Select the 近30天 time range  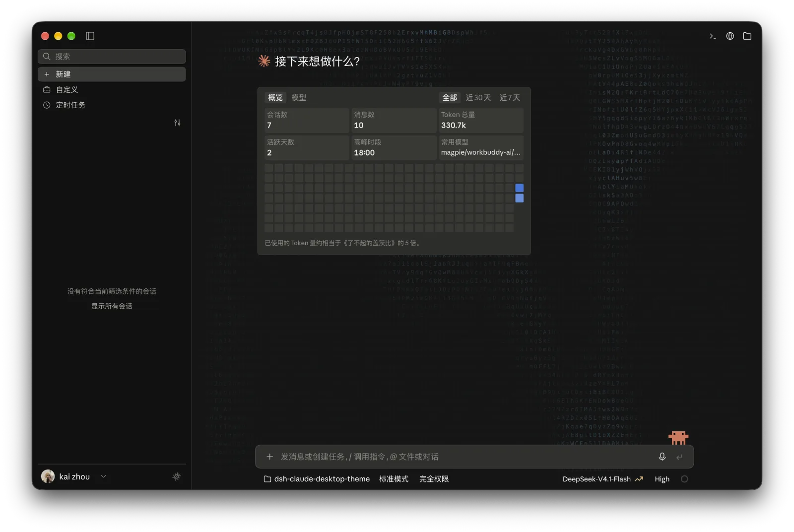coord(478,97)
